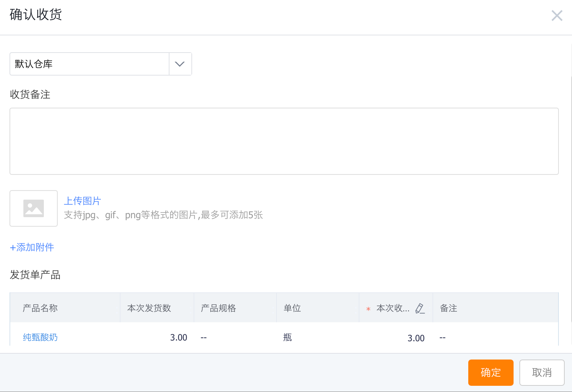Click the 取消 cancel button

tap(542, 372)
